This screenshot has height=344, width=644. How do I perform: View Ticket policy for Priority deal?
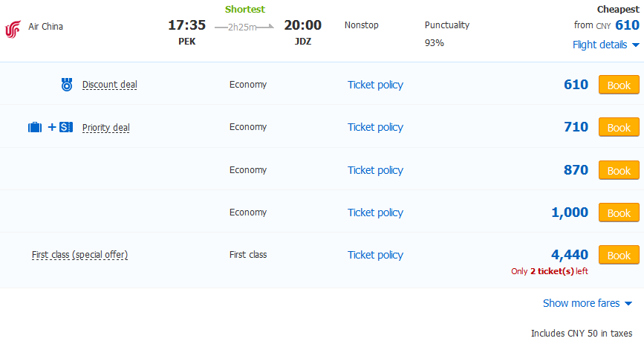[x=375, y=127]
